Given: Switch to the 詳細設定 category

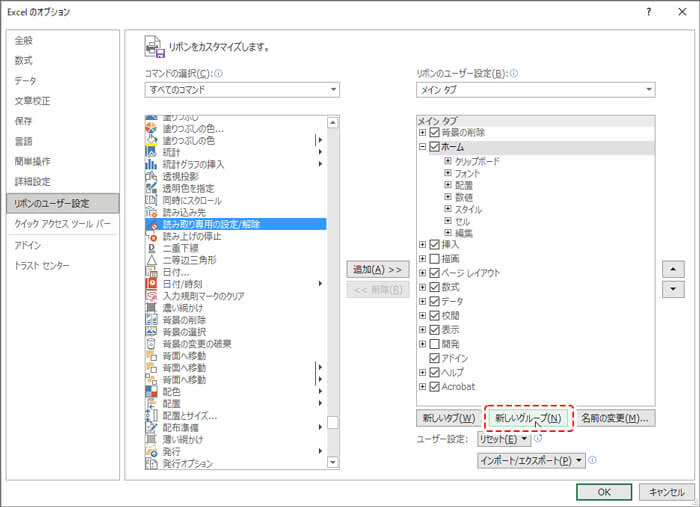Looking at the screenshot, I should pyautogui.click(x=33, y=182).
